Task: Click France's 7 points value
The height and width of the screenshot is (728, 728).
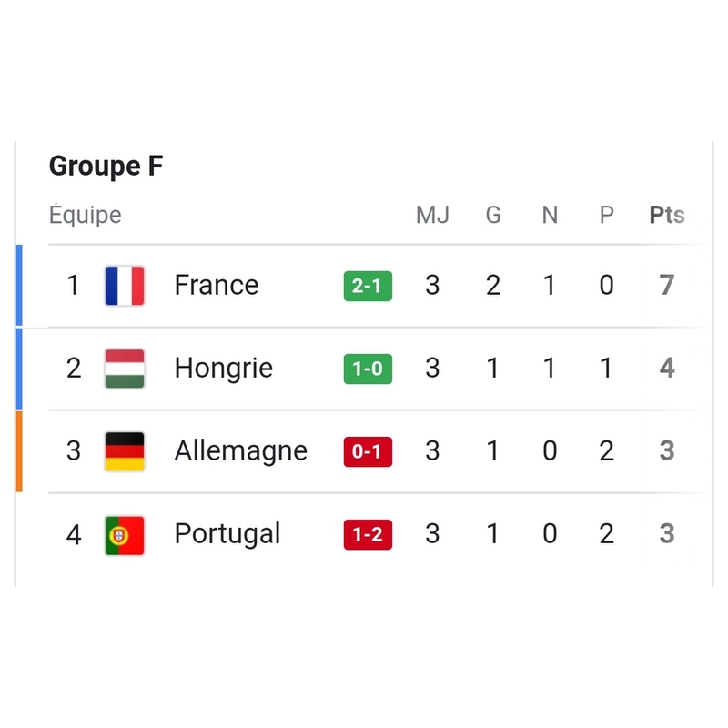Action: (667, 286)
